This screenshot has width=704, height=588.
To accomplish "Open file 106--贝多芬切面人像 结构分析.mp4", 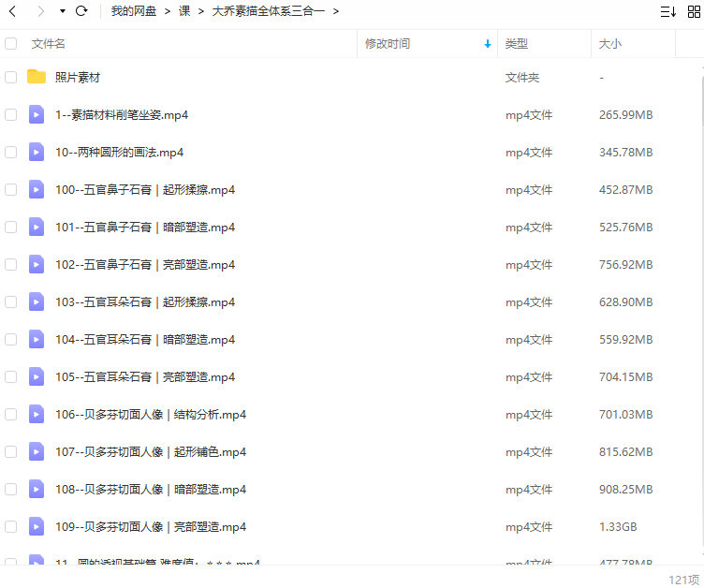I will tap(151, 414).
